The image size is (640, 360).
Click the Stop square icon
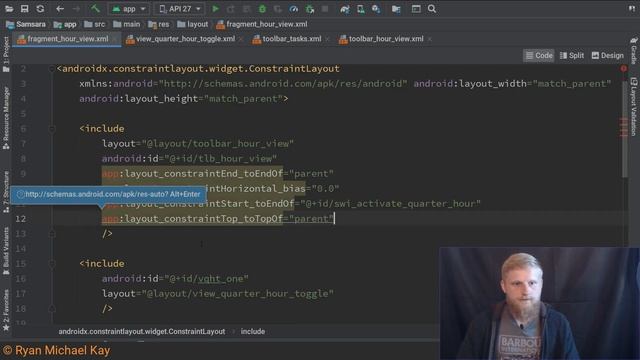(x=325, y=9)
